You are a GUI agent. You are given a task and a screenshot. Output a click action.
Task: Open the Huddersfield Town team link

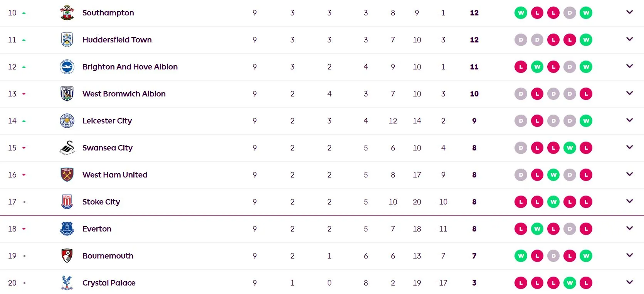(117, 40)
